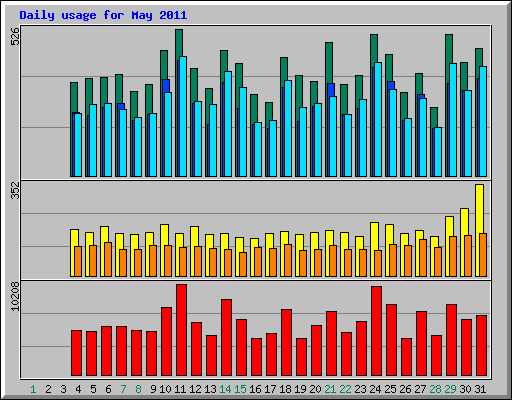This screenshot has height=400, width=512.
Task: Select the orange bar for day 29
Action: click(x=453, y=256)
